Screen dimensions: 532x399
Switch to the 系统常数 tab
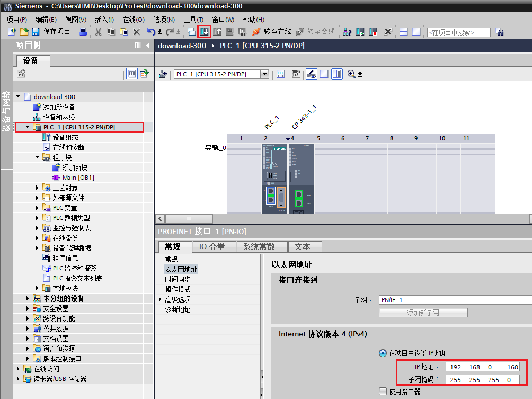pos(262,247)
